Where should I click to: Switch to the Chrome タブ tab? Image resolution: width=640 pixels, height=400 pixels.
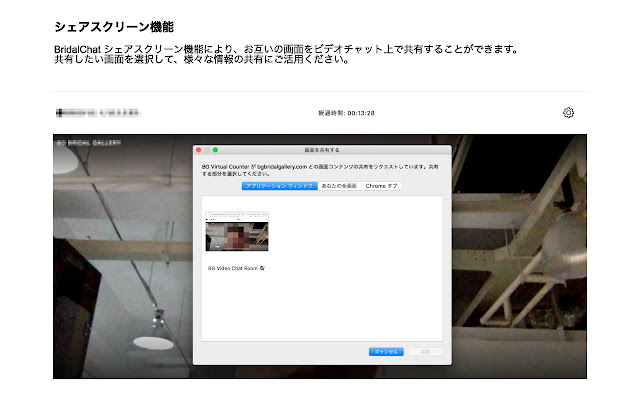[x=381, y=186]
